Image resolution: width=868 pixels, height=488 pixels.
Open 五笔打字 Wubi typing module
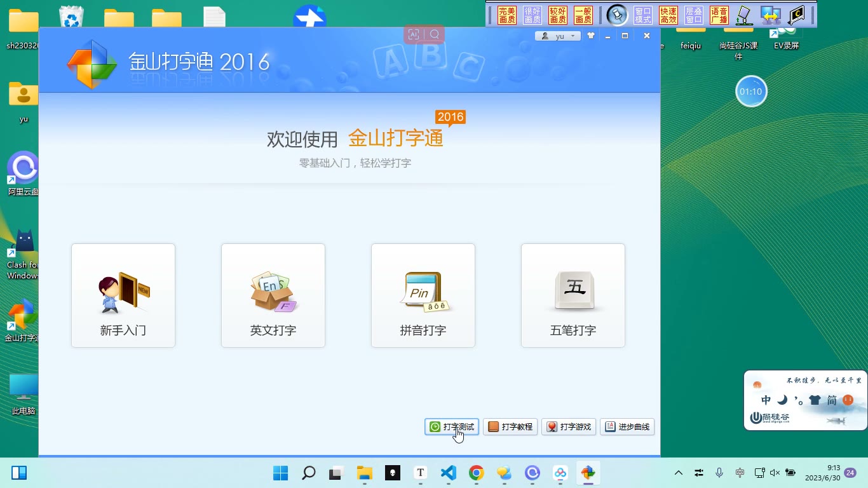pos(573,295)
